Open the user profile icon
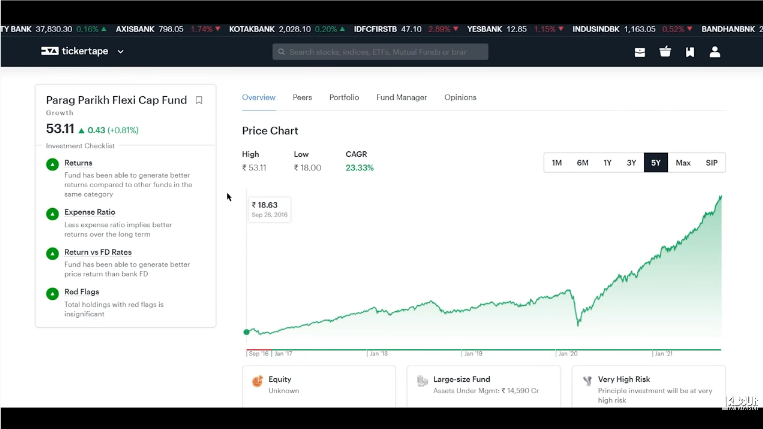Screen dimensions: 763x429 (715, 52)
